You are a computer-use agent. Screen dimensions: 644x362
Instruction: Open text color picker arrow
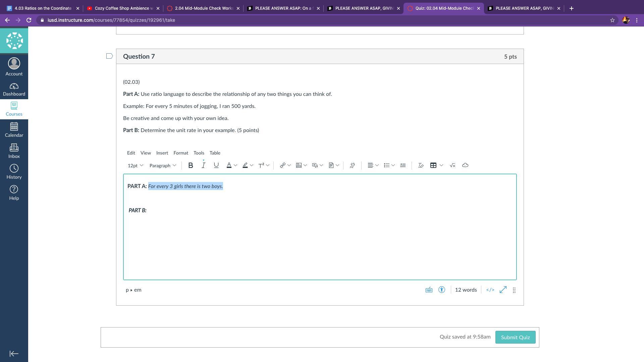pyautogui.click(x=235, y=165)
